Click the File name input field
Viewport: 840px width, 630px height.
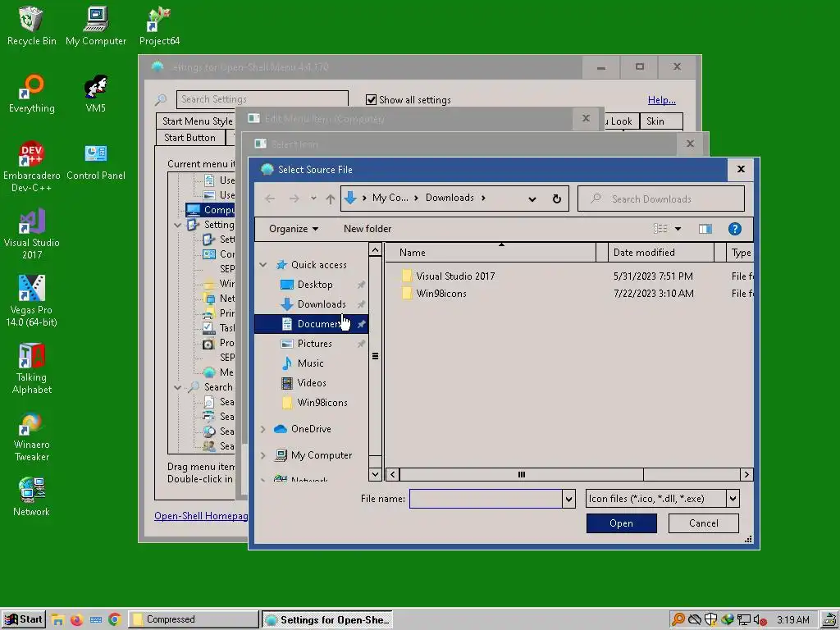coord(486,499)
